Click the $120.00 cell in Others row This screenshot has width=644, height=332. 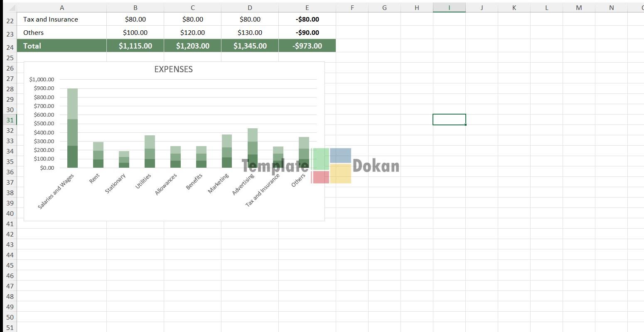[192, 32]
